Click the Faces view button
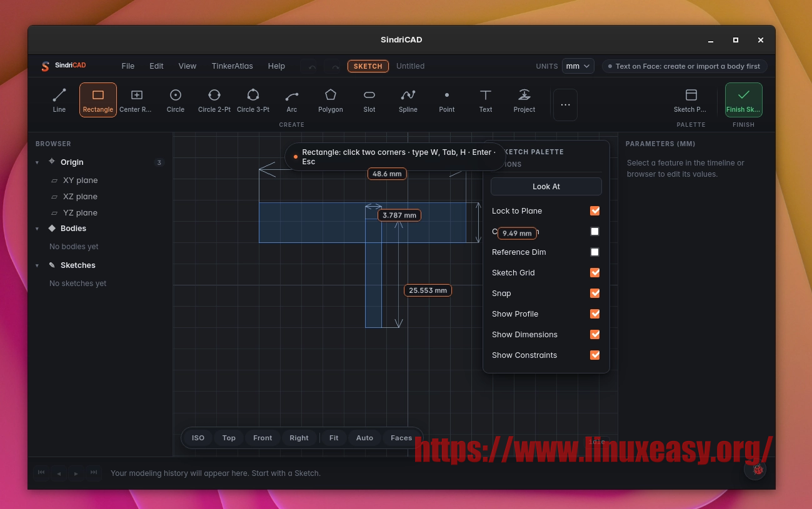Viewport: 812px width, 509px height. (x=401, y=438)
